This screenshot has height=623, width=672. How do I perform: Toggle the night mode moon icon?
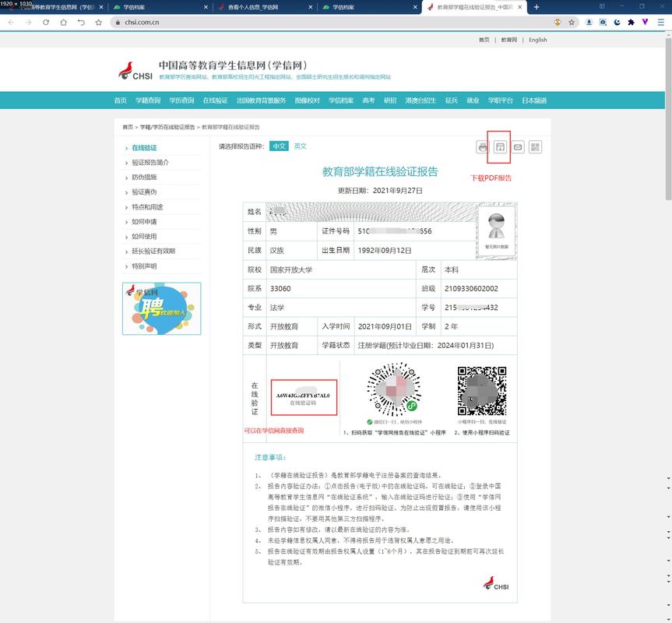[x=617, y=23]
